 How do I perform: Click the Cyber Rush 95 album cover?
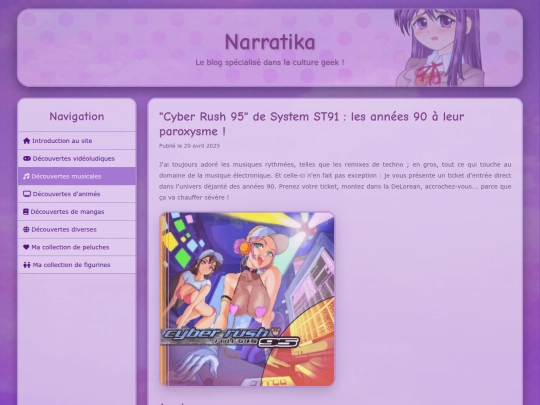pos(247,299)
